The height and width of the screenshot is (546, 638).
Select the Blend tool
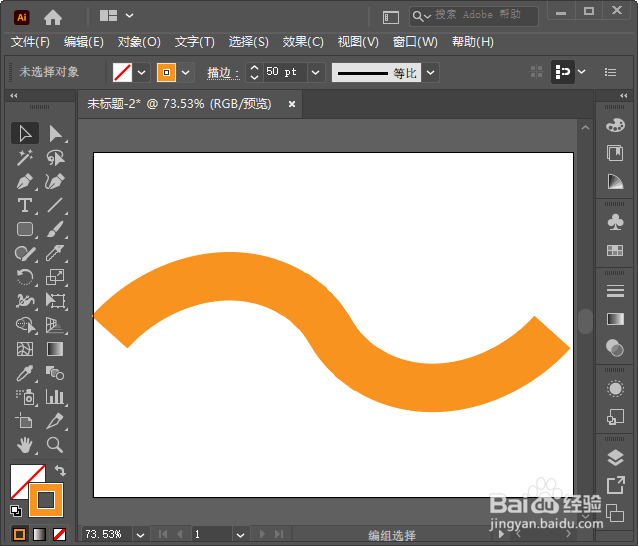click(55, 373)
